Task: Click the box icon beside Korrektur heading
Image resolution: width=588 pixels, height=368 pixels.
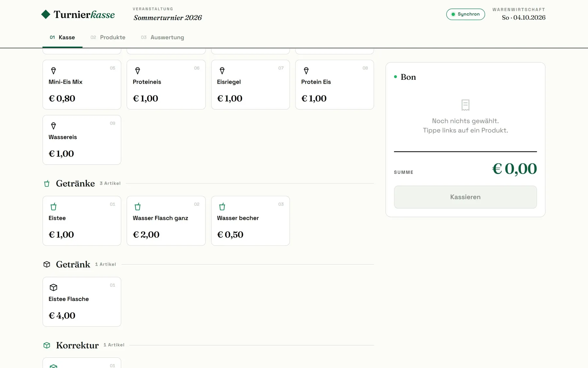Action: point(47,345)
